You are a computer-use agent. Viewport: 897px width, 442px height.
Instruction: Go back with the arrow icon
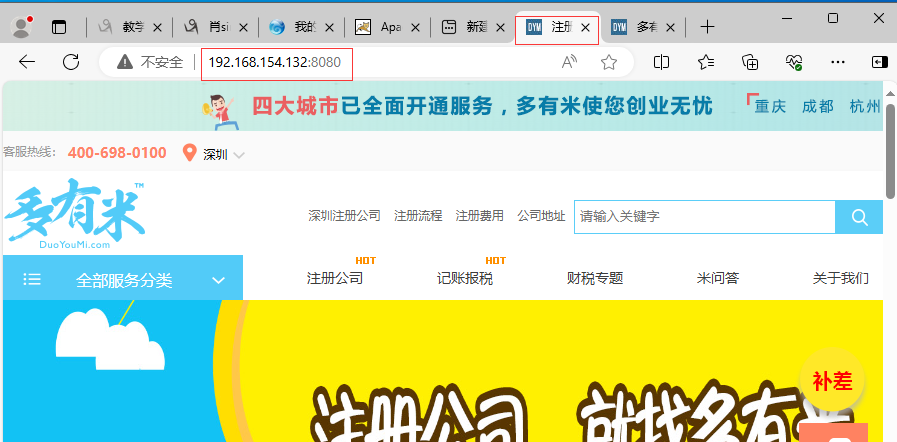tap(27, 62)
